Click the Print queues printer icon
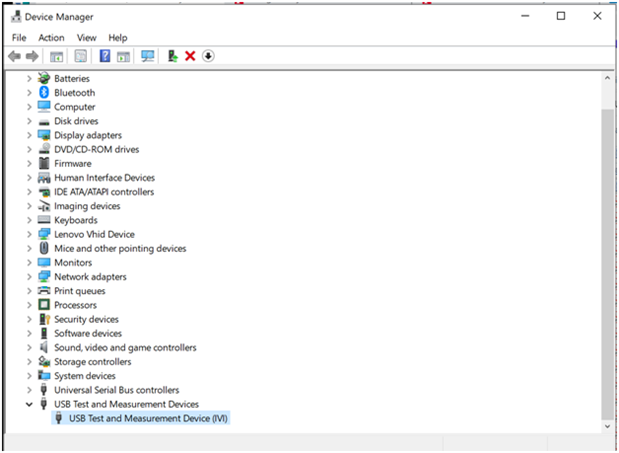619x453 pixels. coord(44,291)
